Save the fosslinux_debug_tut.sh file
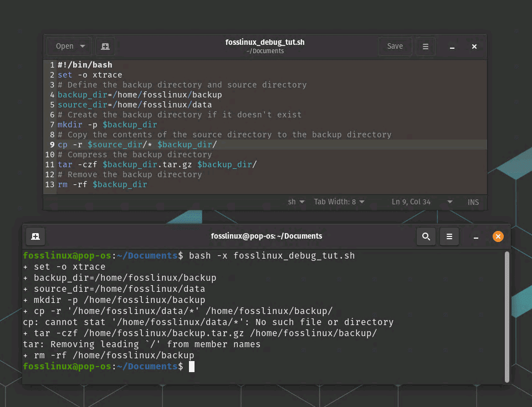This screenshot has width=532, height=407. [395, 46]
